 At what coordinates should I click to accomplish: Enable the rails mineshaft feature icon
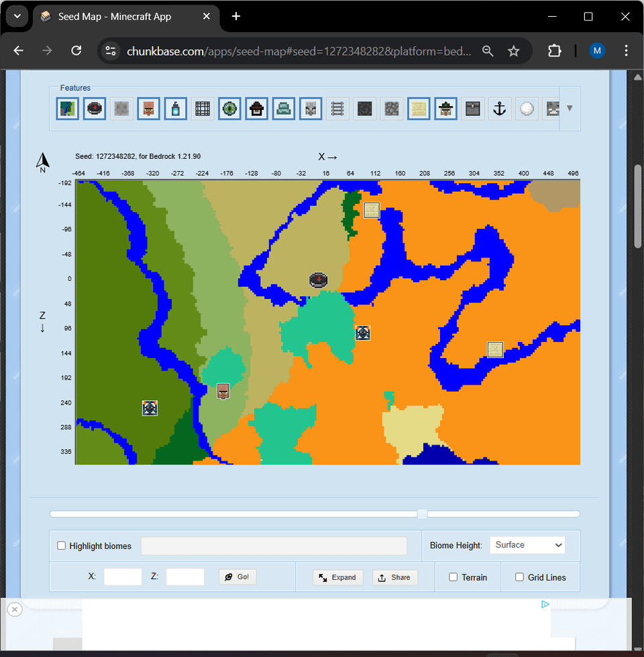337,109
